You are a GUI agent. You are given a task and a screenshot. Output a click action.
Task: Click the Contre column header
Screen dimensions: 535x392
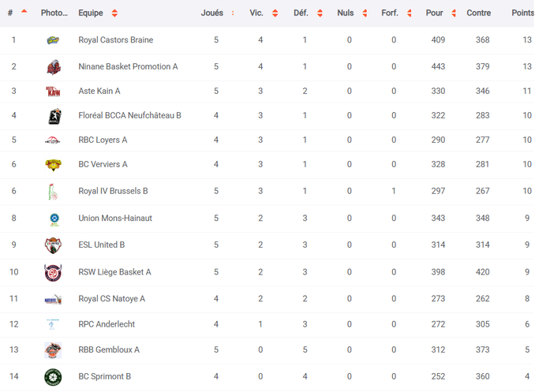coord(478,13)
